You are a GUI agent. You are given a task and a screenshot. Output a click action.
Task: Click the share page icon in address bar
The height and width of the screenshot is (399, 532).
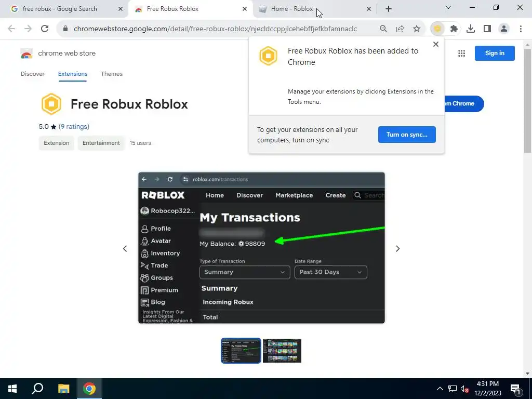pos(400,29)
